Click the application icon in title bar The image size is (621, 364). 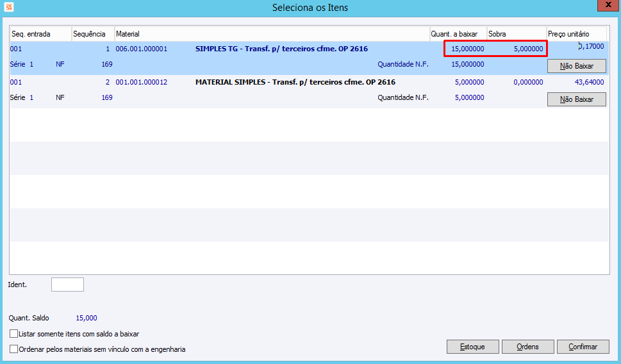(9, 7)
